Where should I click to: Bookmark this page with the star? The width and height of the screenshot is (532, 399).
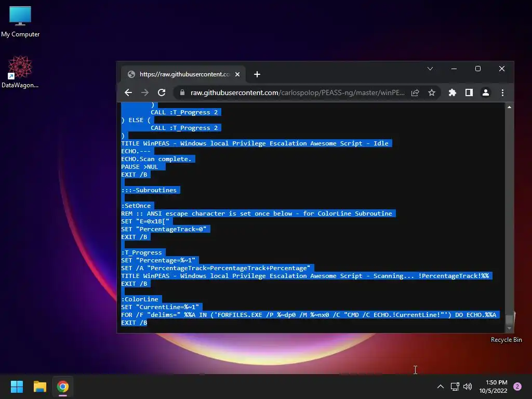click(432, 92)
